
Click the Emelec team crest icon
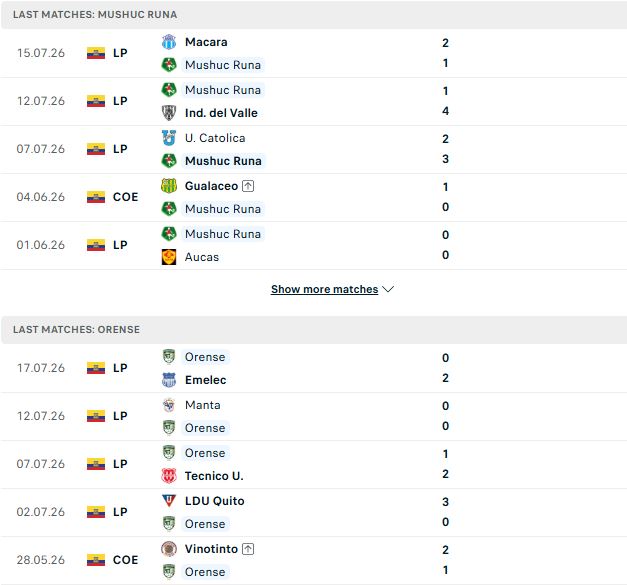pos(169,380)
